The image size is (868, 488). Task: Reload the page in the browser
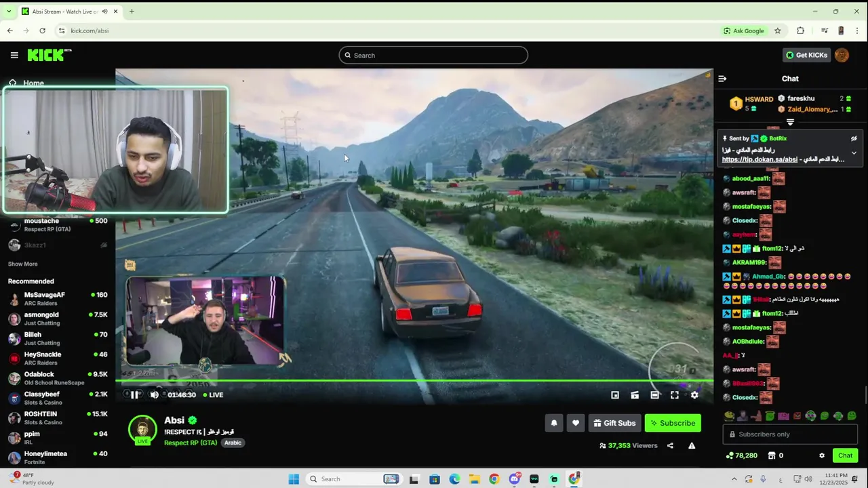click(42, 30)
